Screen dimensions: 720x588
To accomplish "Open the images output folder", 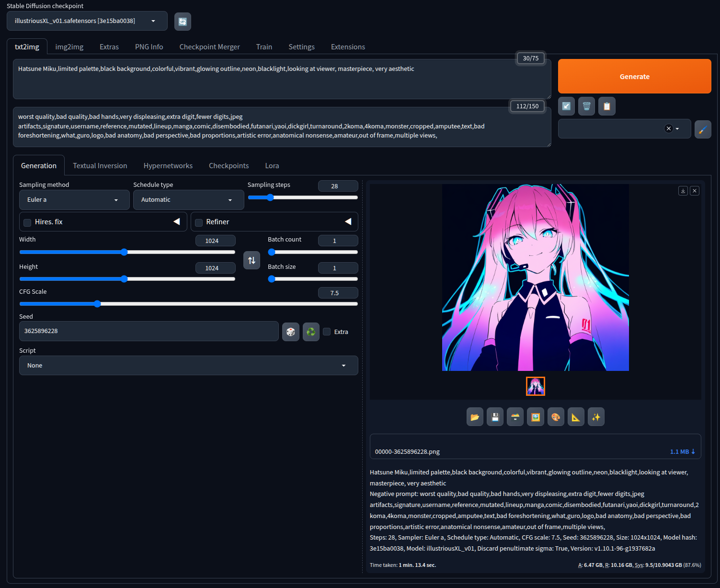I will (475, 417).
